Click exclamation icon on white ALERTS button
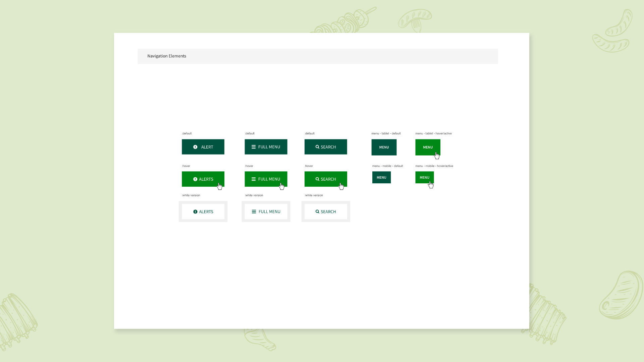 point(195,212)
